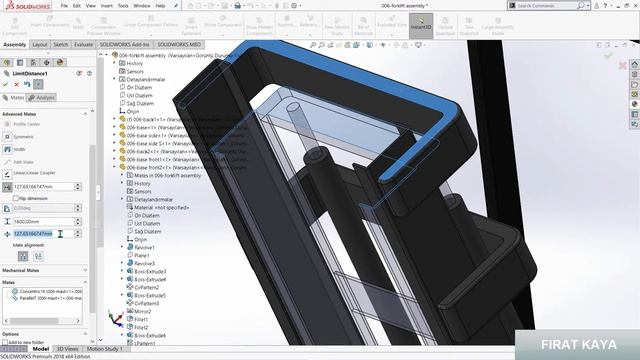This screenshot has height=360, width=640.
Task: Click the help icon in LimitDistance1 header
Action: [x=89, y=73]
